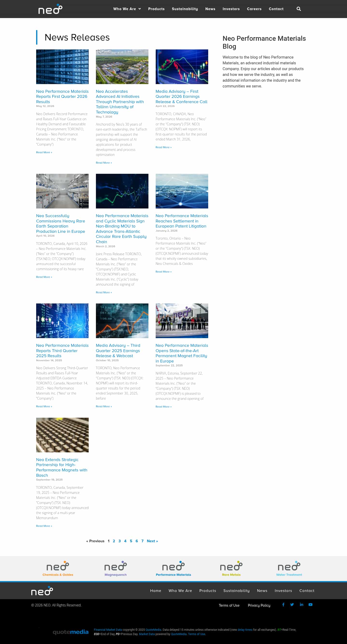Click Next » in the pagination
The height and width of the screenshot is (644, 347).
click(152, 541)
